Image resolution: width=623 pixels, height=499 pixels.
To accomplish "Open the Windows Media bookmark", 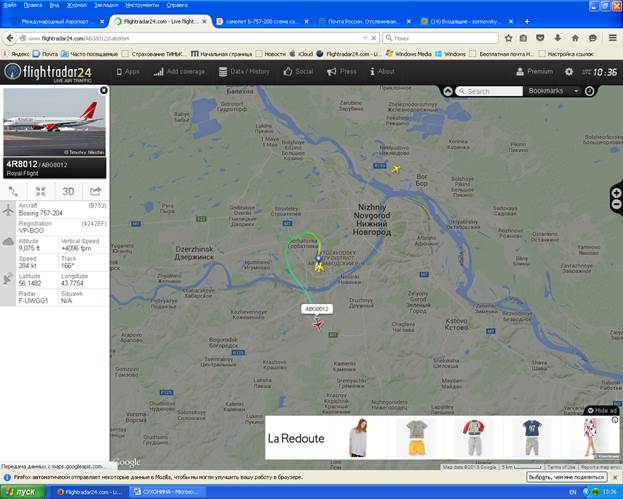I will pos(408,54).
